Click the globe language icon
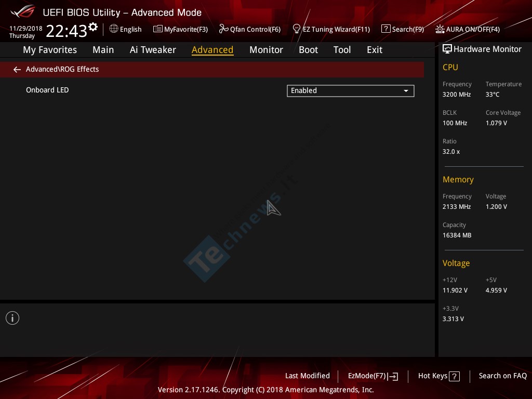 (x=114, y=29)
